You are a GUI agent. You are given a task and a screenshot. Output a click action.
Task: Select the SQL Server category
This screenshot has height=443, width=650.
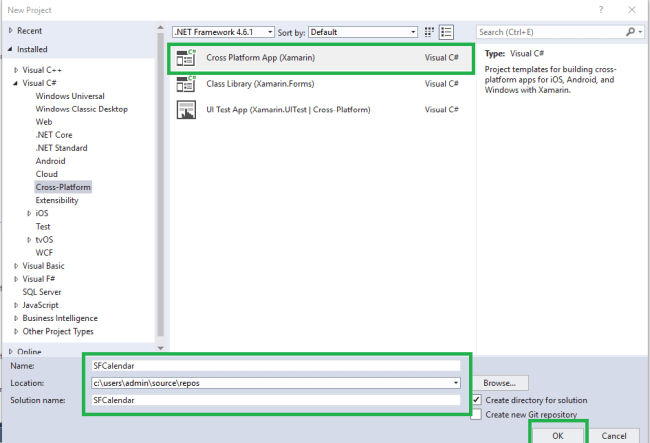pos(42,292)
